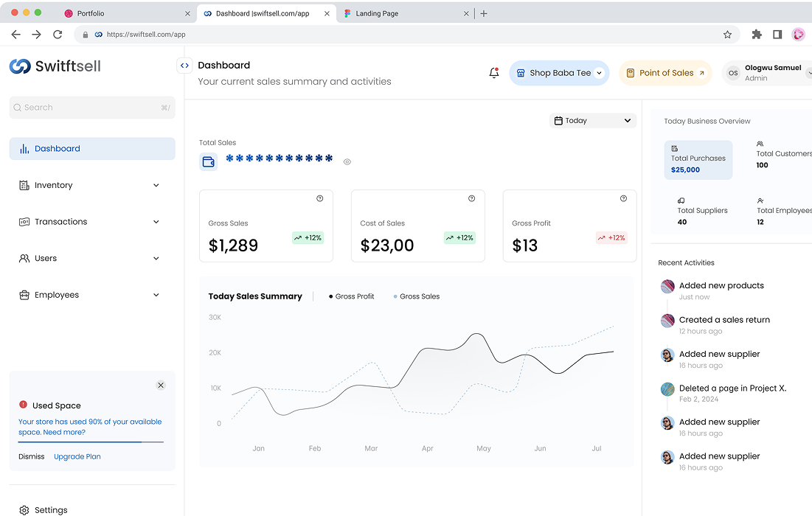Click the help icon on Gross Sales card
This screenshot has width=812, height=516.
[x=320, y=198]
